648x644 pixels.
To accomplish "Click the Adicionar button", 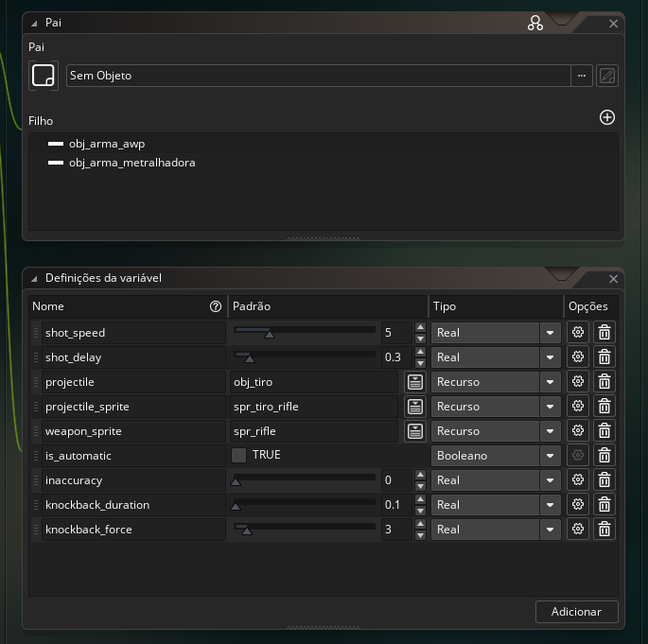I will tap(576, 612).
